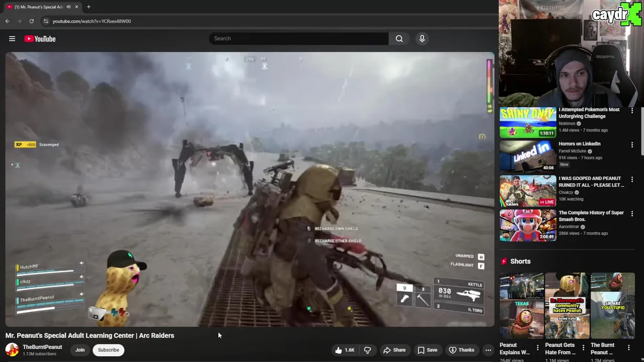Open TheBurntPeanut channel avatar

(x=12, y=349)
